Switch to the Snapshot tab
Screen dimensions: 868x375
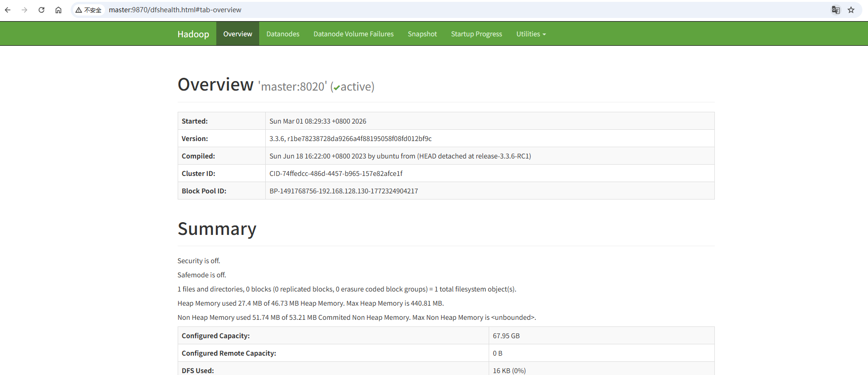(422, 34)
